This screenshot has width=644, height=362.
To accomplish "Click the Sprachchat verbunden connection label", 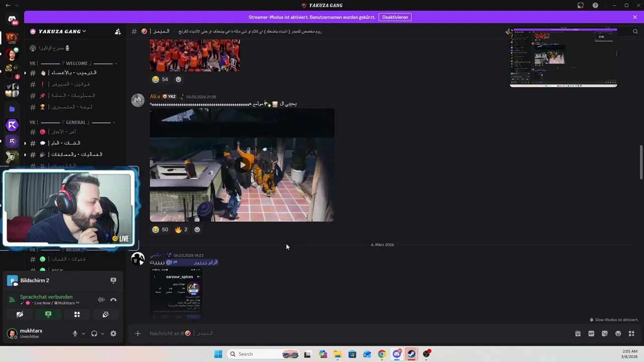I will click(46, 297).
